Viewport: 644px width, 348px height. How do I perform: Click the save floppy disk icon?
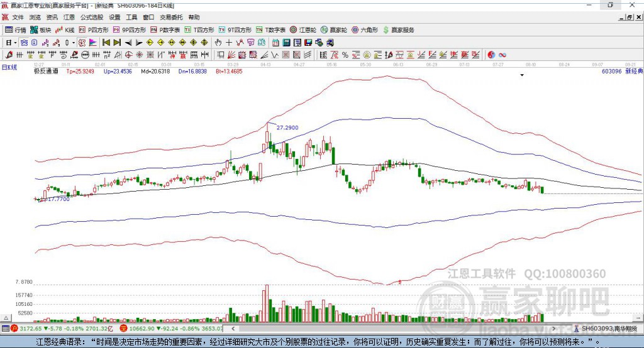[308, 43]
